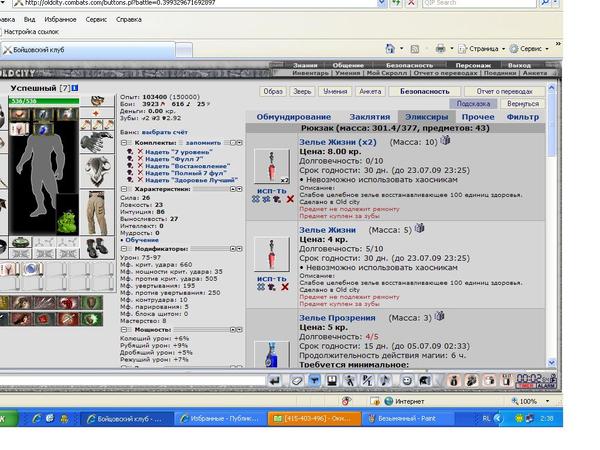Toggle the ALARM indicator

coord(546,386)
